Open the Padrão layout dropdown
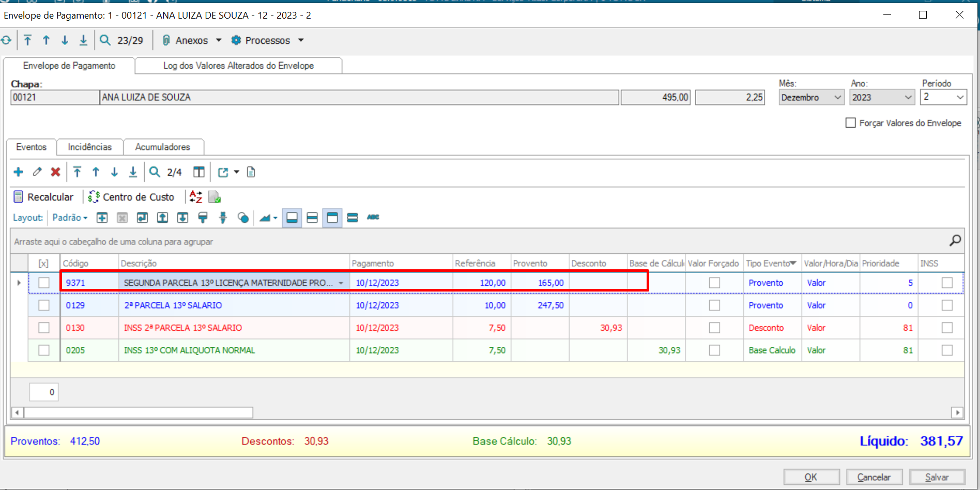This screenshot has height=490, width=980. (x=70, y=218)
